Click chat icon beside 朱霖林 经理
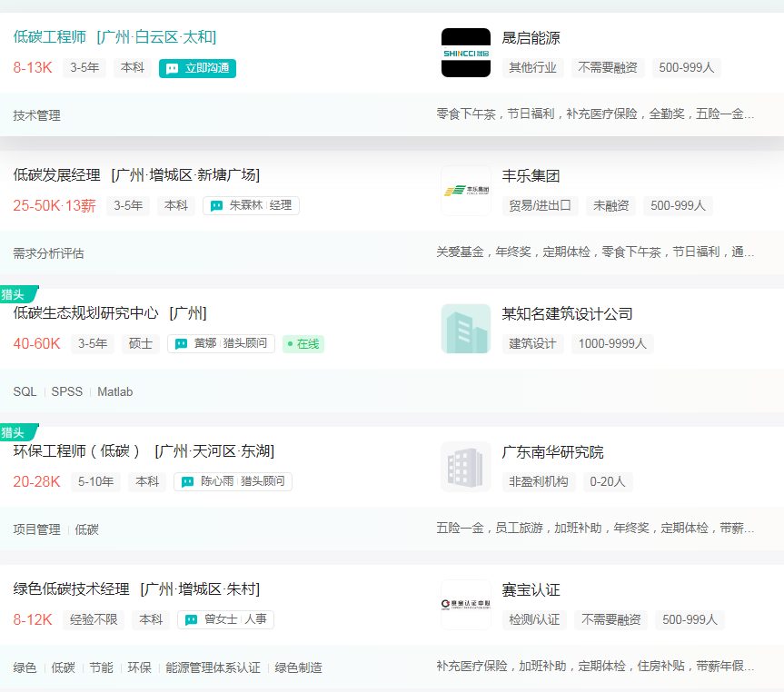 pos(216,206)
